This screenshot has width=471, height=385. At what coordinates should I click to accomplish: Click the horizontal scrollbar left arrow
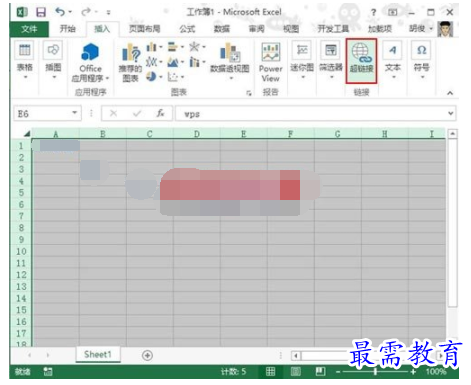point(296,356)
